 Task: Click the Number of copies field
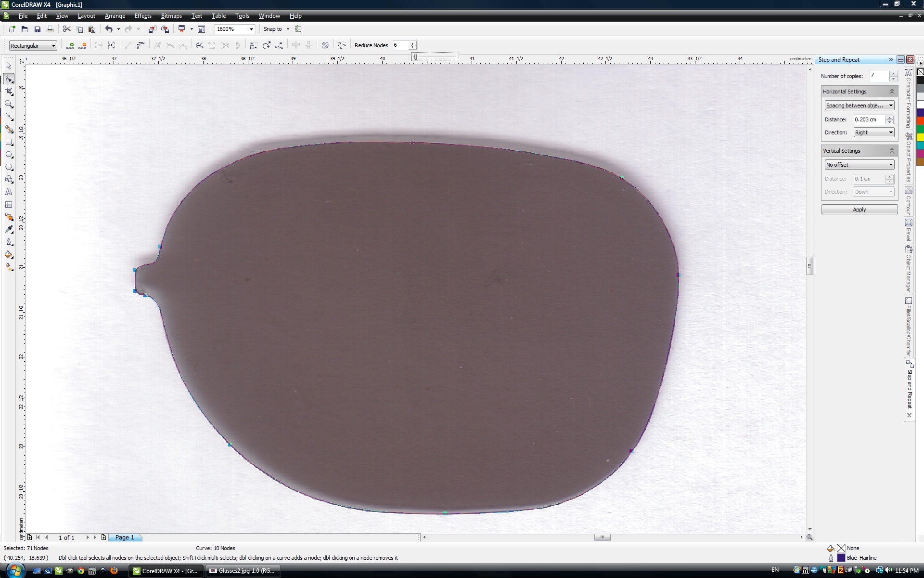(879, 76)
